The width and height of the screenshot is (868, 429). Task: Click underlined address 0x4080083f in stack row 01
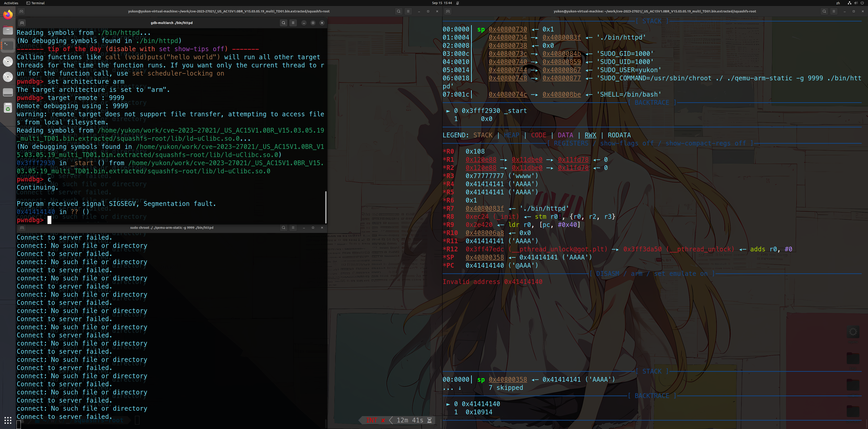pos(562,37)
